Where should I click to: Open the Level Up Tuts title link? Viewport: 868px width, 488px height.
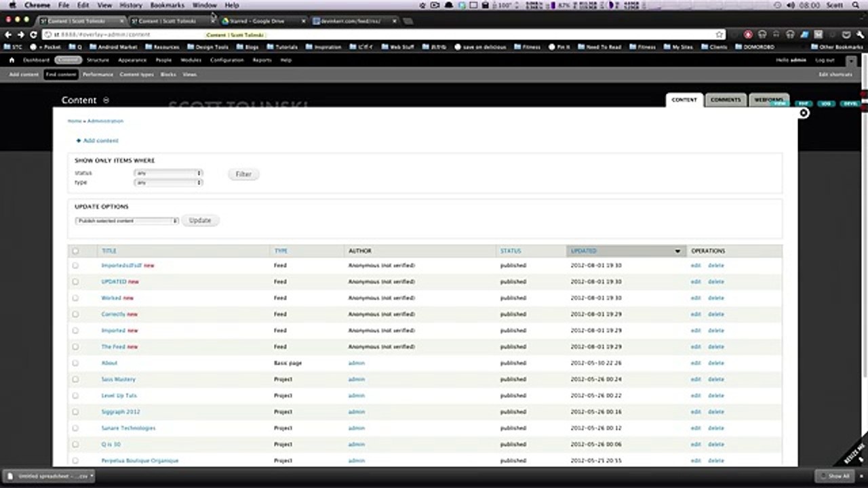pos(119,396)
